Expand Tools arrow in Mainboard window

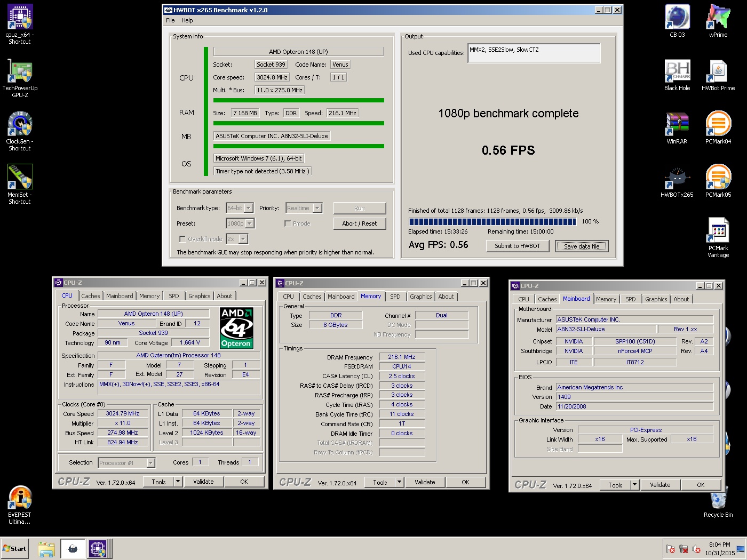(x=634, y=485)
